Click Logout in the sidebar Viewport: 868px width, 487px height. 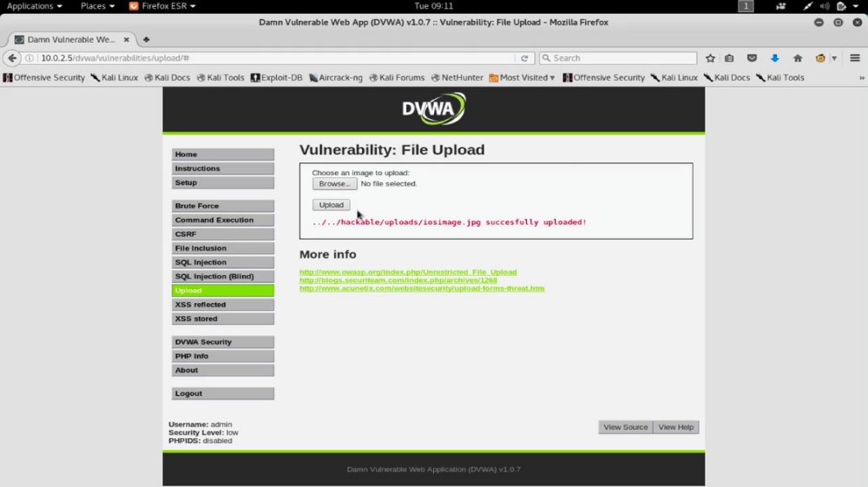pos(222,393)
